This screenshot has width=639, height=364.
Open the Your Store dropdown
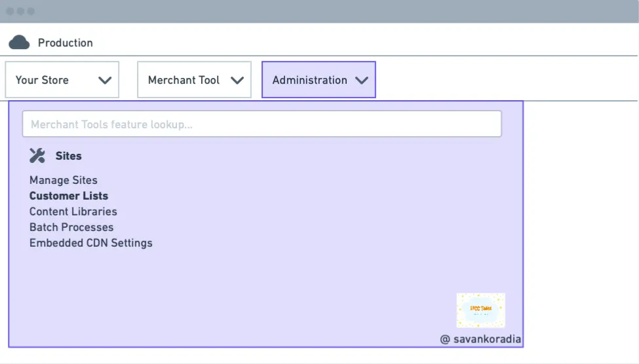coord(62,80)
